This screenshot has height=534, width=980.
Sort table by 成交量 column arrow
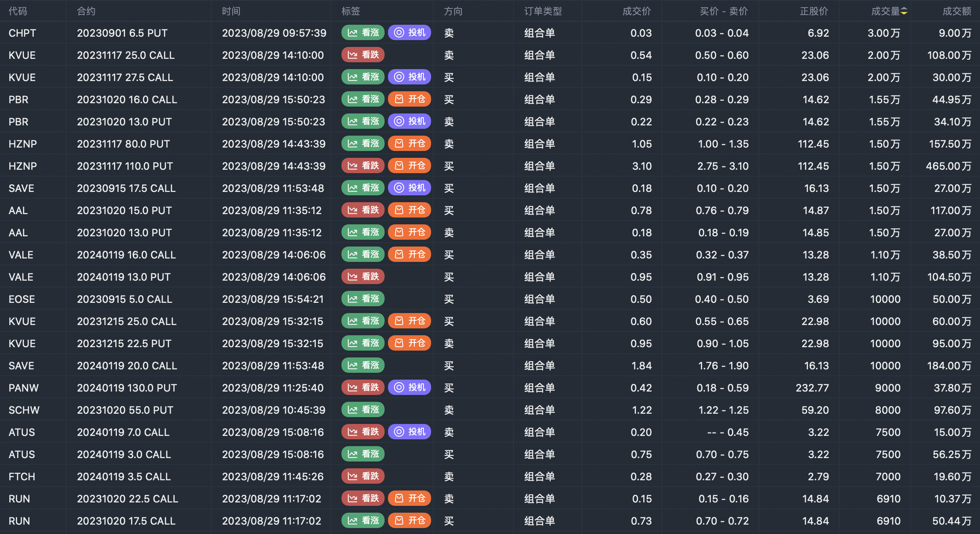(904, 12)
